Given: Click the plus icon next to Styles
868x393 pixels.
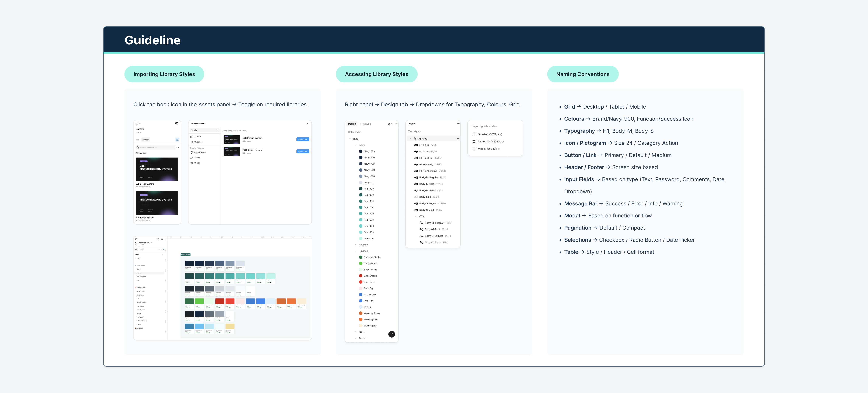Looking at the screenshot, I should pos(458,124).
